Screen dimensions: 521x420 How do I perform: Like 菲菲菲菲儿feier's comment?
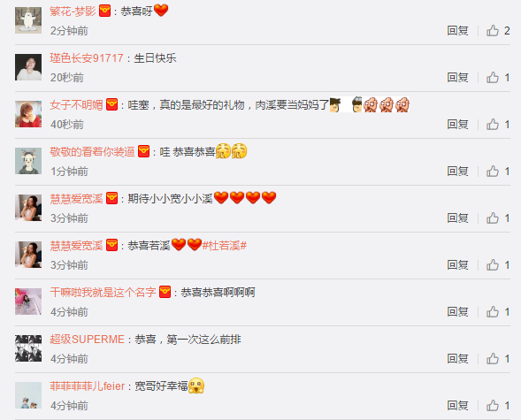(493, 405)
